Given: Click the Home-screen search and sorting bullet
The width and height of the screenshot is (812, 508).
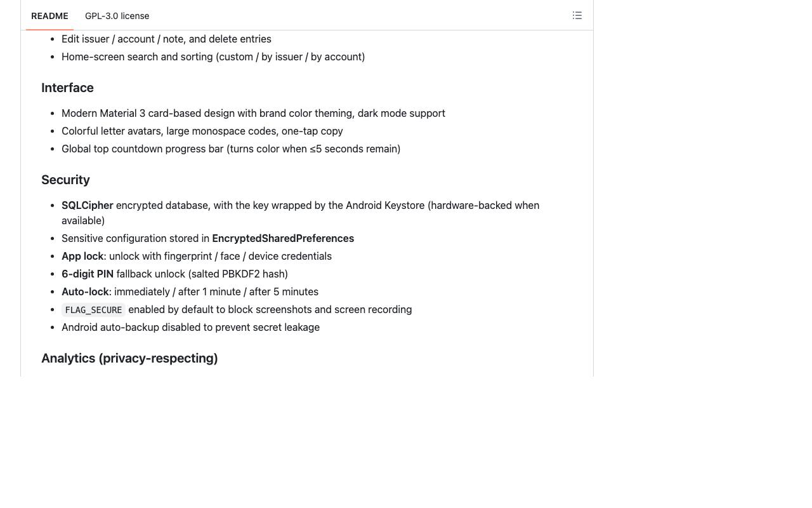Looking at the screenshot, I should 213,57.
